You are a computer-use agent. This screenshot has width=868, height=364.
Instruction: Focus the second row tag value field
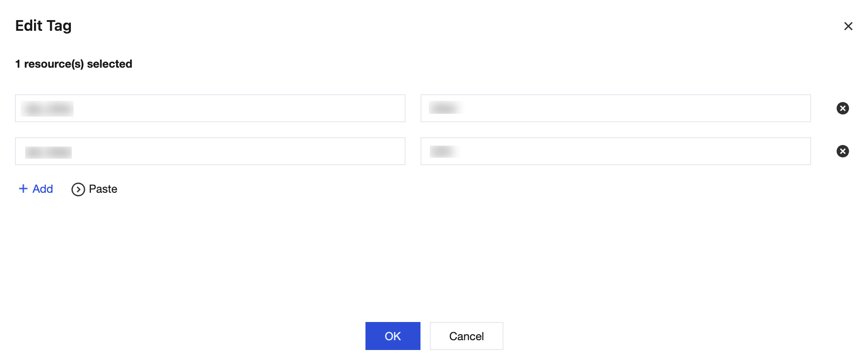click(x=629, y=151)
